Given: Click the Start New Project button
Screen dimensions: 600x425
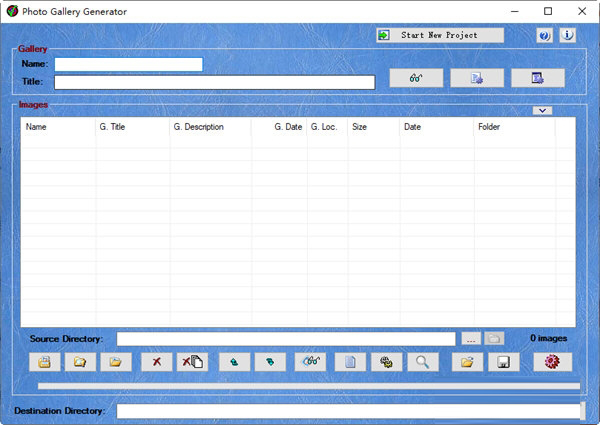Looking at the screenshot, I should (440, 35).
